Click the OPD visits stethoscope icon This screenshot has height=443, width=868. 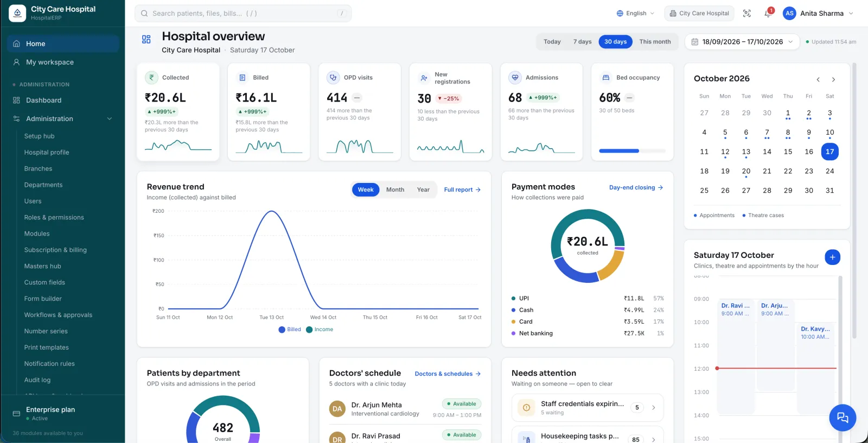click(x=333, y=78)
